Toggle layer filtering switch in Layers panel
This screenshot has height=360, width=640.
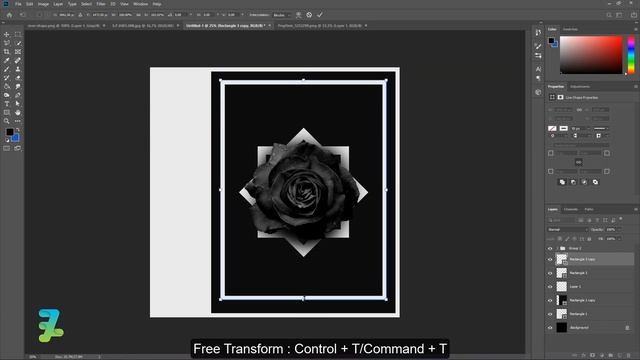621,219
